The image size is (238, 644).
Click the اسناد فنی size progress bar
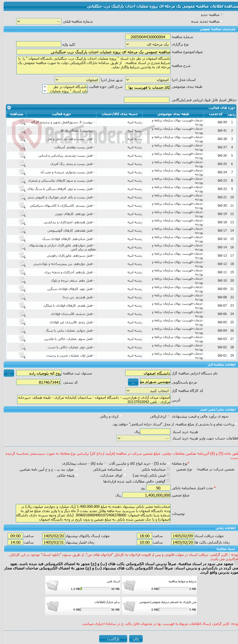(96, 589)
